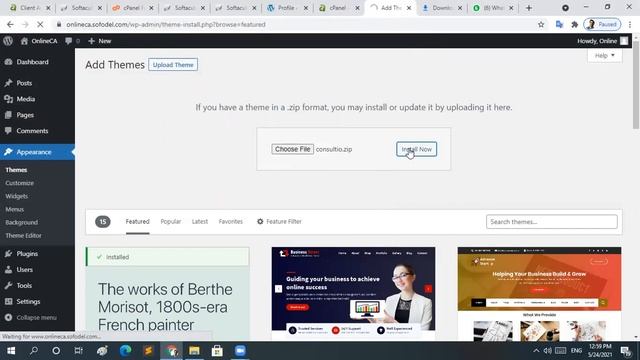Open the browser extensions puzzle icon
The image size is (640, 360).
(x=575, y=24)
